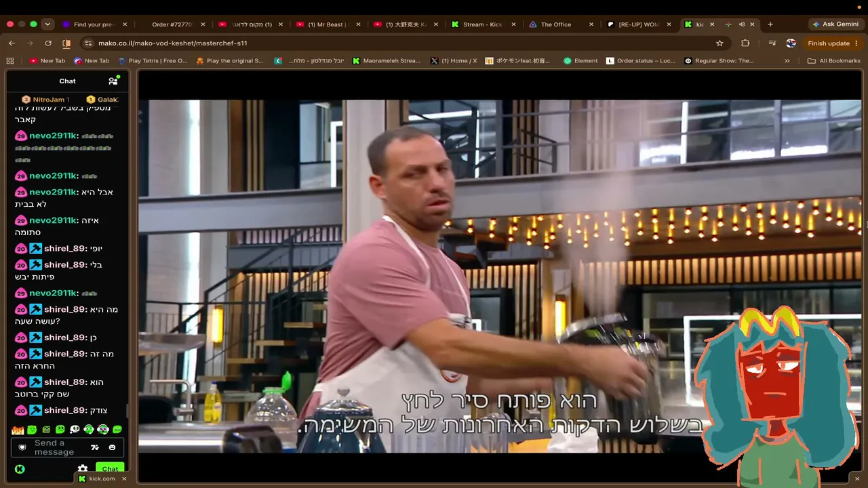
Task: Click the MasterChef video player
Action: 500,277
